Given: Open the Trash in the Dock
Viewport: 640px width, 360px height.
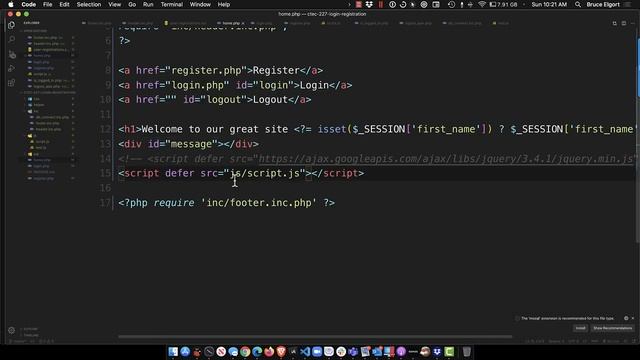Looking at the screenshot, I should pyautogui.click(x=467, y=351).
